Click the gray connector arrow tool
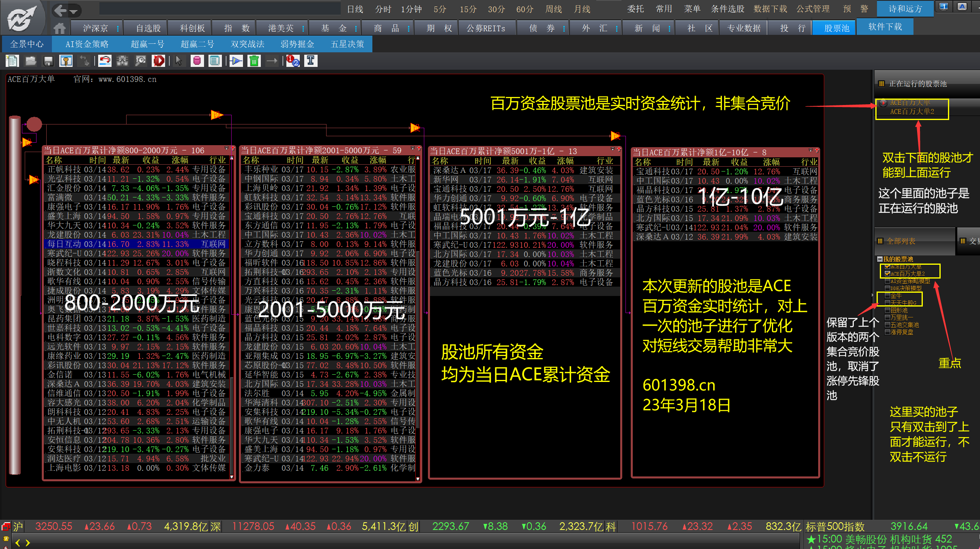The image size is (980, 549). [272, 61]
